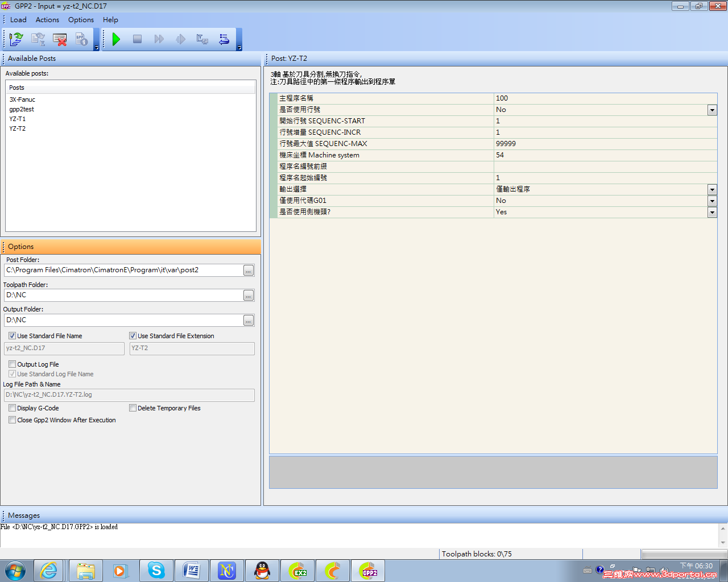
Task: Open the Cimatron EX2 taskbar icon
Action: click(297, 571)
